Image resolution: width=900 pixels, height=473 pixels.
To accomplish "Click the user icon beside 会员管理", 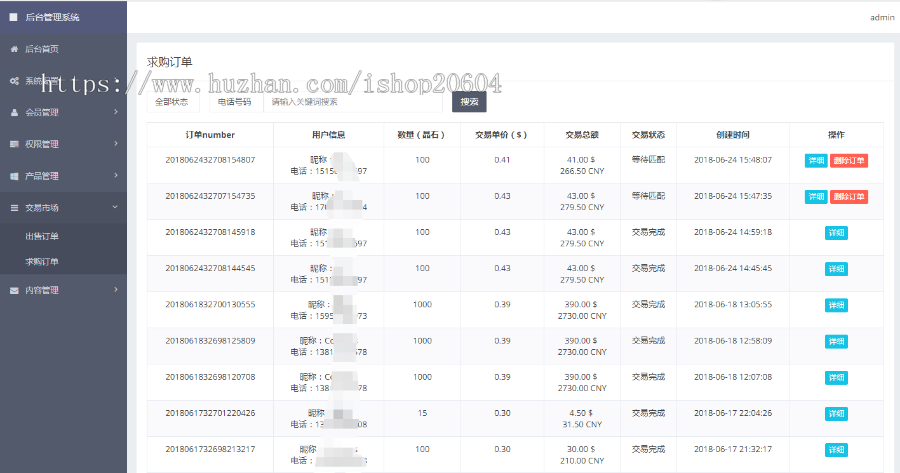I will [x=14, y=113].
